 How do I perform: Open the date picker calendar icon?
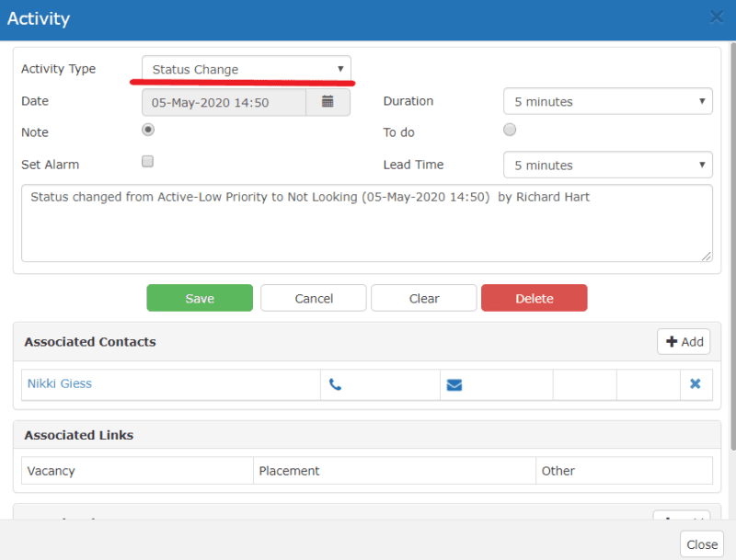click(328, 102)
